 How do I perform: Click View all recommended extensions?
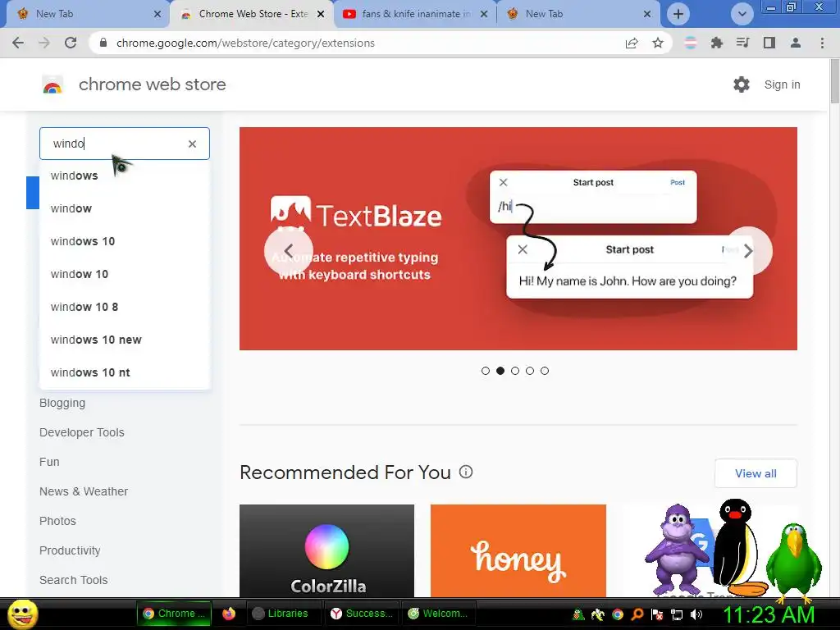click(756, 473)
